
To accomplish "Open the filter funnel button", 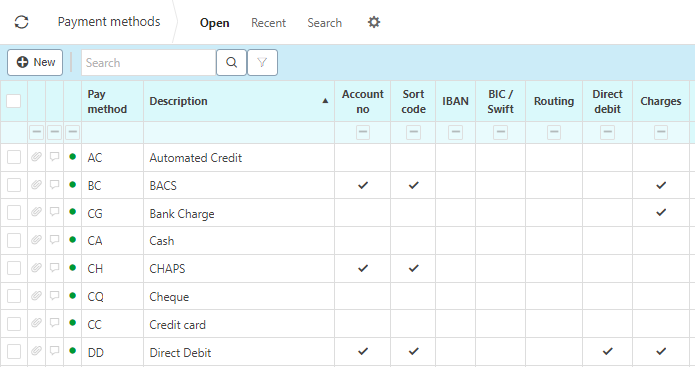I will click(262, 62).
